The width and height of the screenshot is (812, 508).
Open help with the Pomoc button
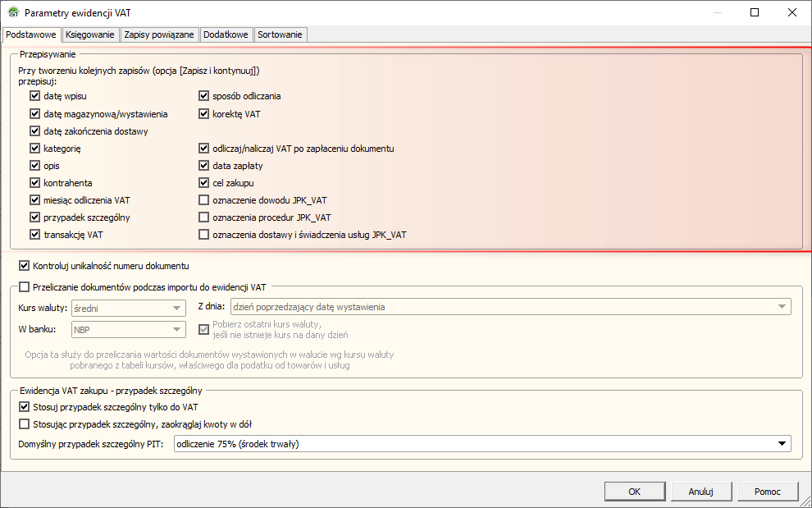click(x=768, y=492)
